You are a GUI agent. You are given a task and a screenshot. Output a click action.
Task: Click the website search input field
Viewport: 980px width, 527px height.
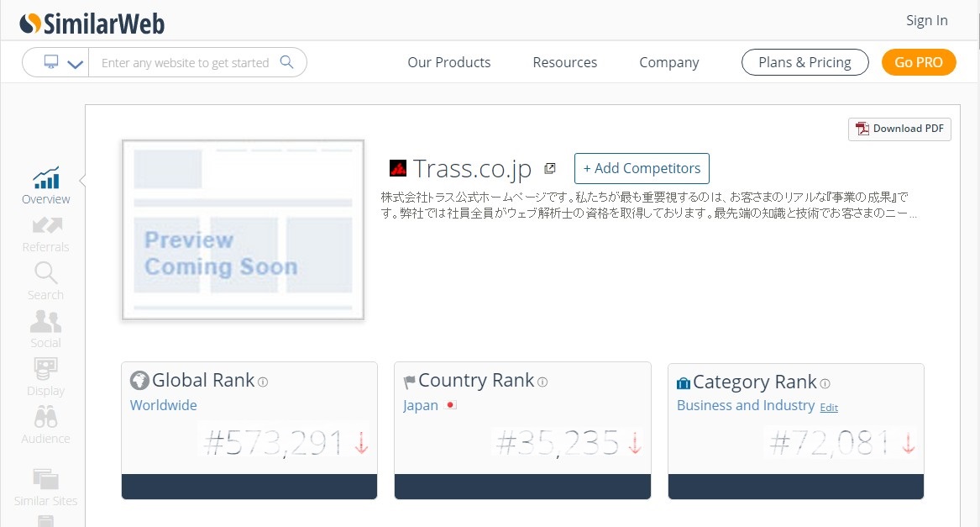click(x=185, y=62)
